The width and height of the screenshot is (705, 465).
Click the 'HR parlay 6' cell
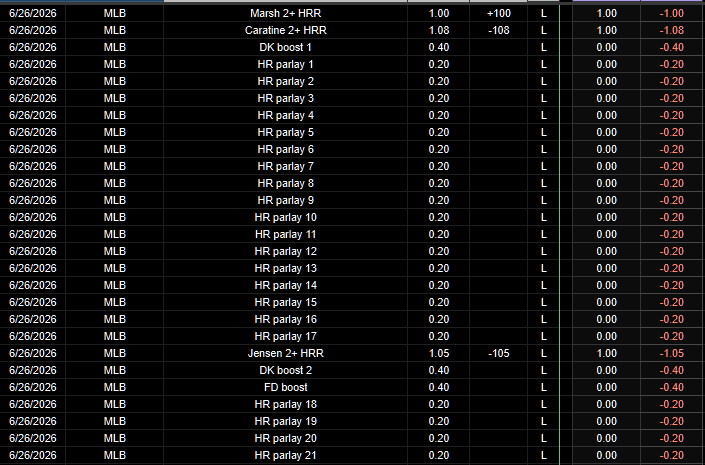pos(286,149)
